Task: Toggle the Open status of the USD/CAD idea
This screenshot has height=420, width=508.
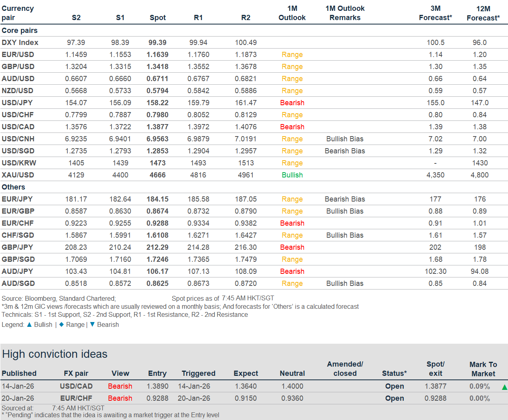Action: (x=394, y=386)
